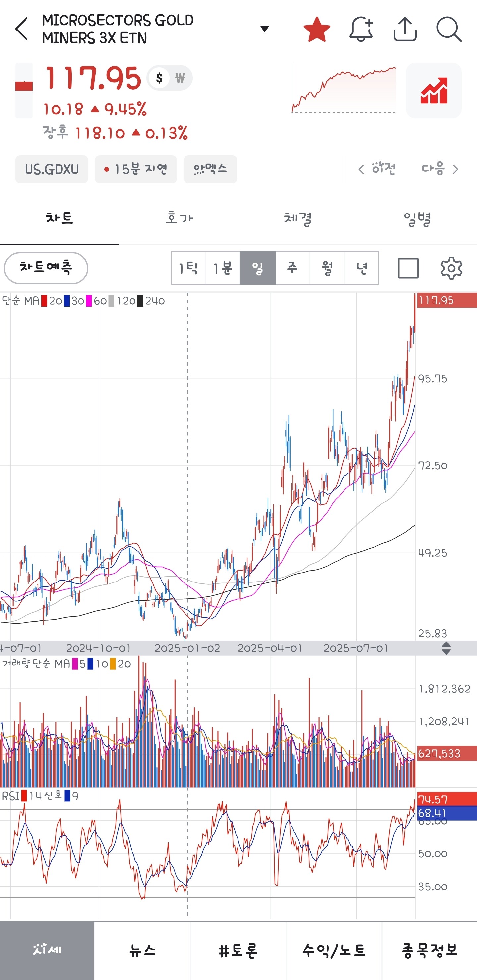
Task: Tap the 차트예측 button
Action: pyautogui.click(x=46, y=268)
